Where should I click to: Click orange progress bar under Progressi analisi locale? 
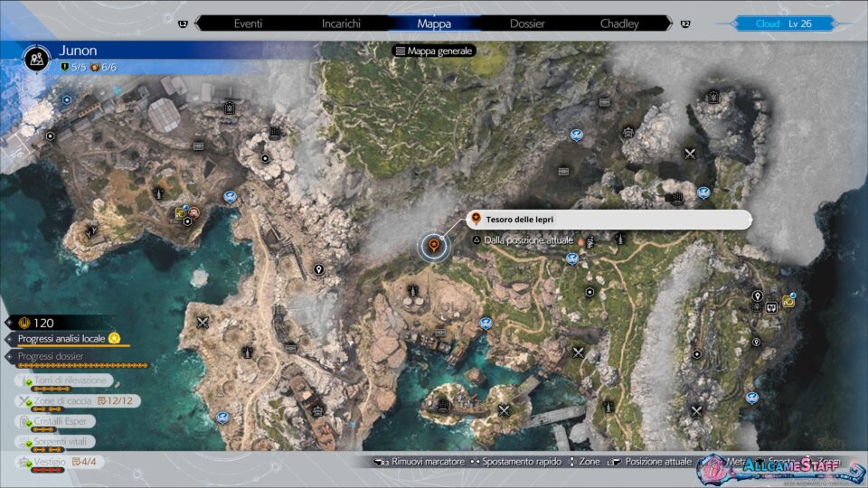73,346
